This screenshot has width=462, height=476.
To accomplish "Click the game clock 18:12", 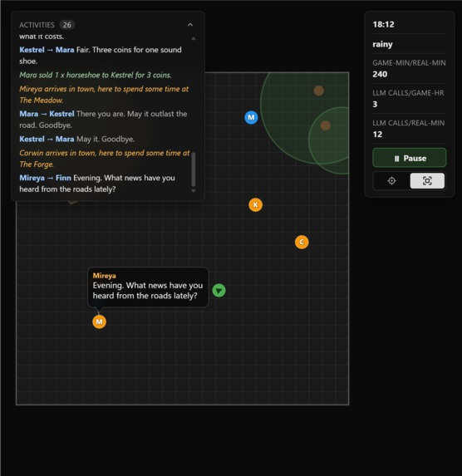I will [383, 24].
